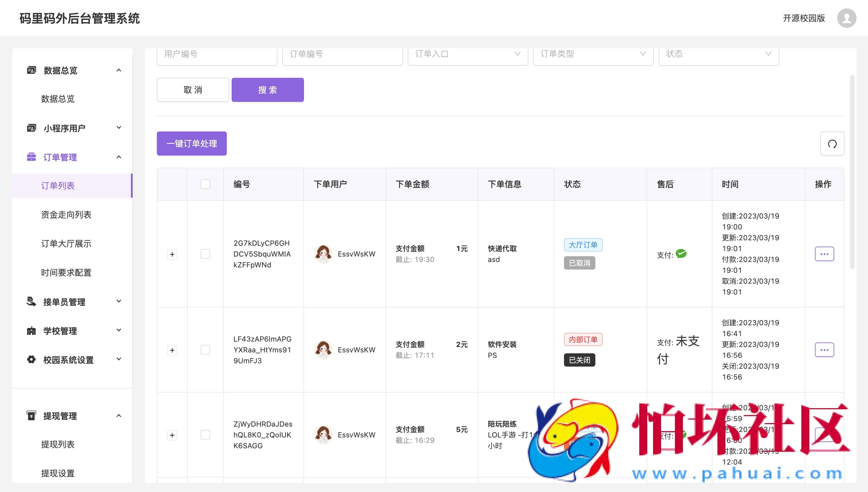Click the refresh icon above the table
The image size is (868, 492).
coord(832,143)
